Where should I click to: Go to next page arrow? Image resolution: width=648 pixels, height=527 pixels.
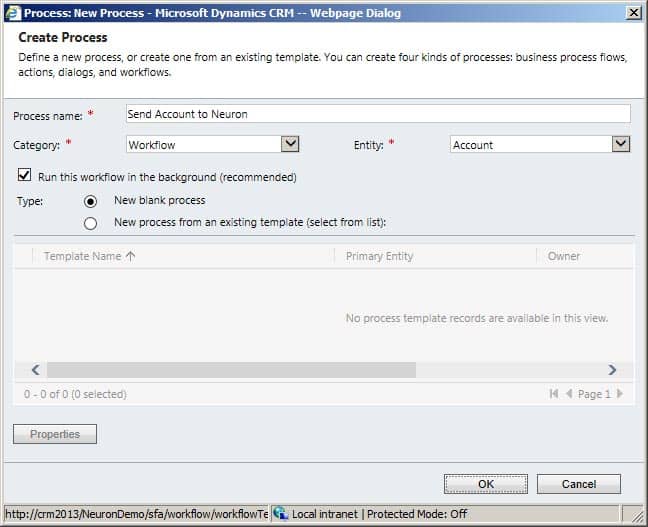point(619,393)
